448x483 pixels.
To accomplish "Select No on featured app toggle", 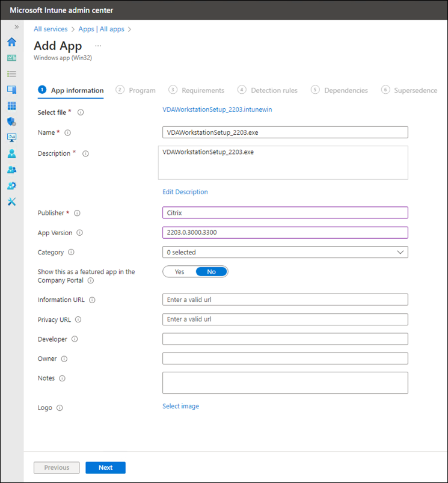I will (x=211, y=272).
